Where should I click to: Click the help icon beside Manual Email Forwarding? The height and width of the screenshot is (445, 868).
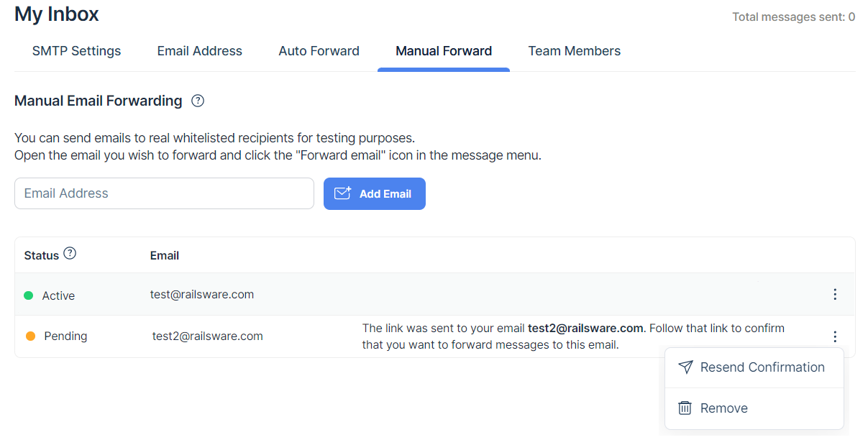(198, 101)
